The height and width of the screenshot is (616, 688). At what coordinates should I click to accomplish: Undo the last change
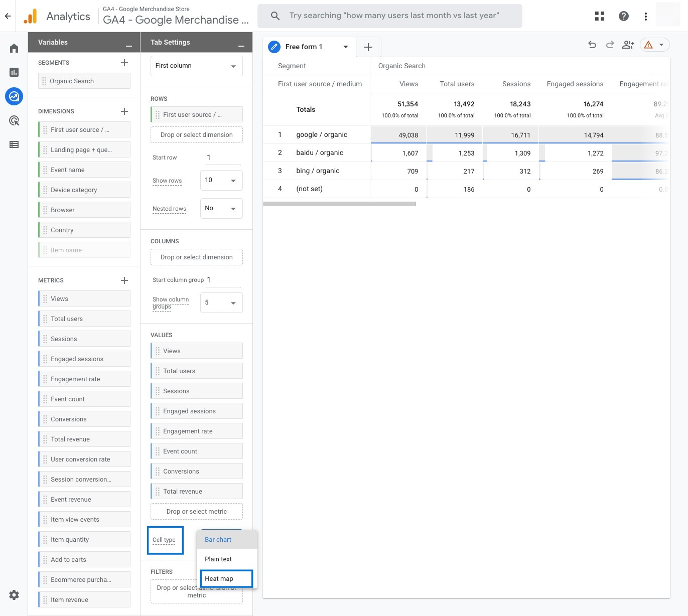pyautogui.click(x=592, y=45)
